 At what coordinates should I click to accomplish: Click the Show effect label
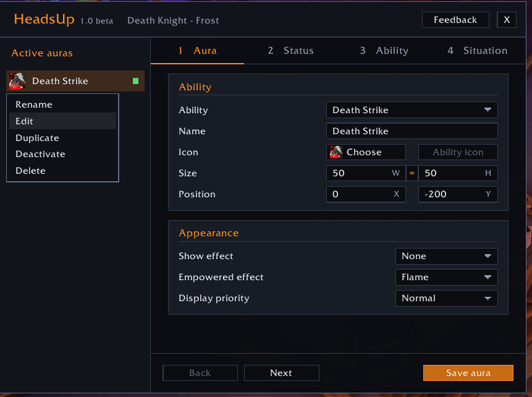point(206,256)
